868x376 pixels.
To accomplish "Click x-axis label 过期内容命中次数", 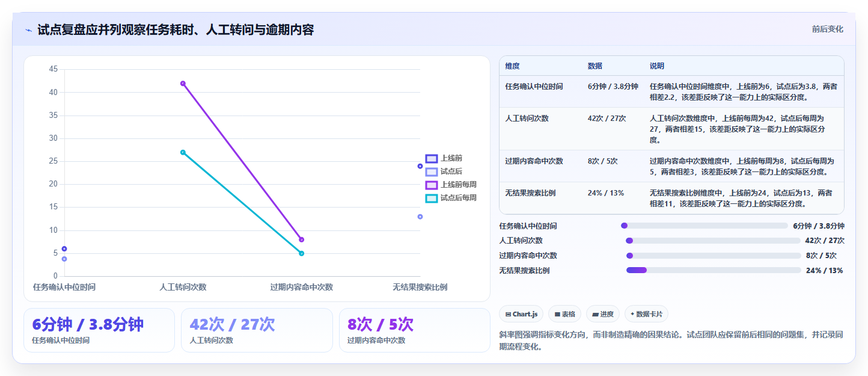I will tap(301, 287).
